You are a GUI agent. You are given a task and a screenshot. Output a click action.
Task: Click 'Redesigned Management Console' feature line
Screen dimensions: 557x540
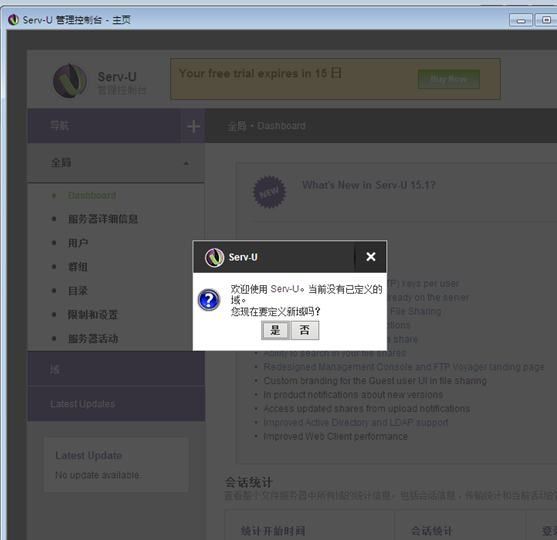click(404, 367)
